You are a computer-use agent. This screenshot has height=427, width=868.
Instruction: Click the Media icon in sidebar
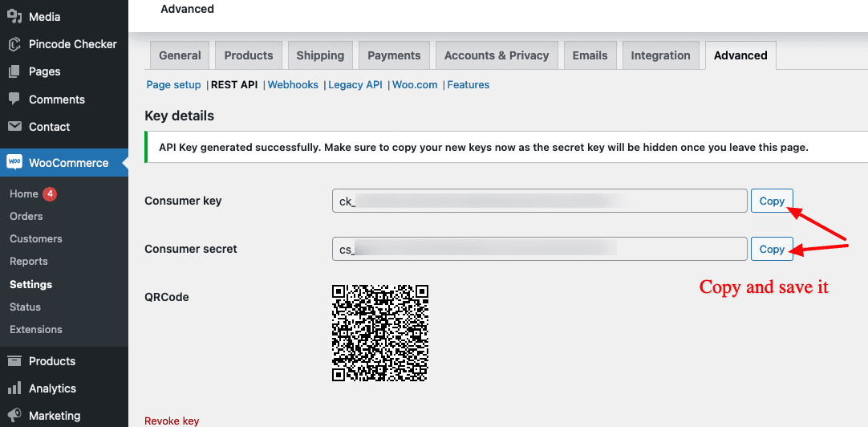click(14, 17)
